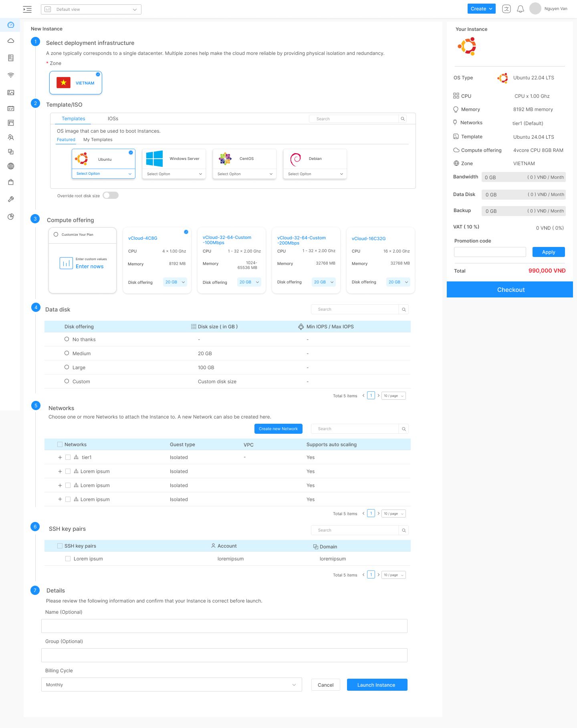Open vCloud-4C8G disk offering 20 GB dropdown
Screen dimensions: 577x728
point(175,282)
